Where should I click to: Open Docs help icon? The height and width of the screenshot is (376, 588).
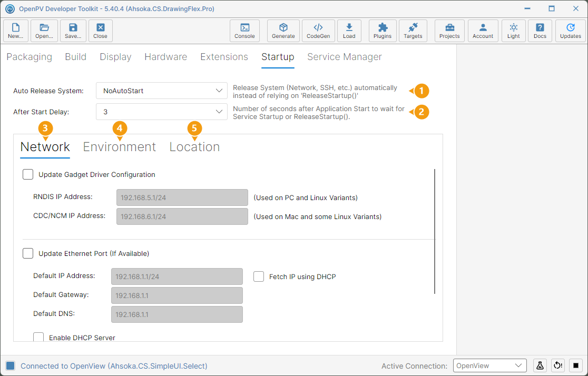pyautogui.click(x=540, y=31)
